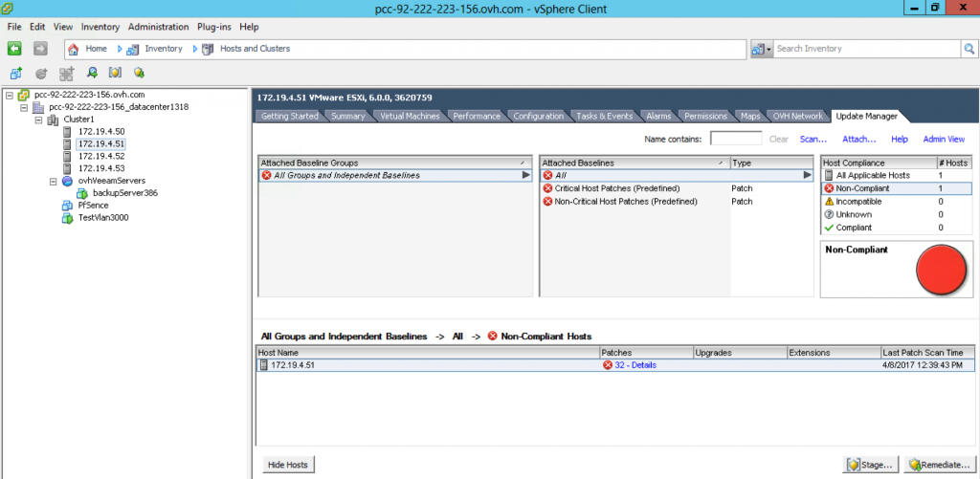Sort by Last Patch Scan Time column
This screenshot has height=479, width=980.
(927, 353)
